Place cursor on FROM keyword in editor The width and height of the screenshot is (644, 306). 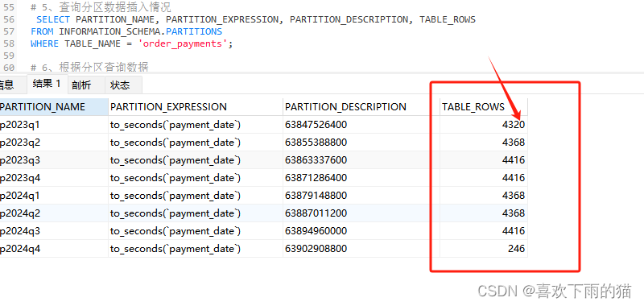click(x=42, y=31)
